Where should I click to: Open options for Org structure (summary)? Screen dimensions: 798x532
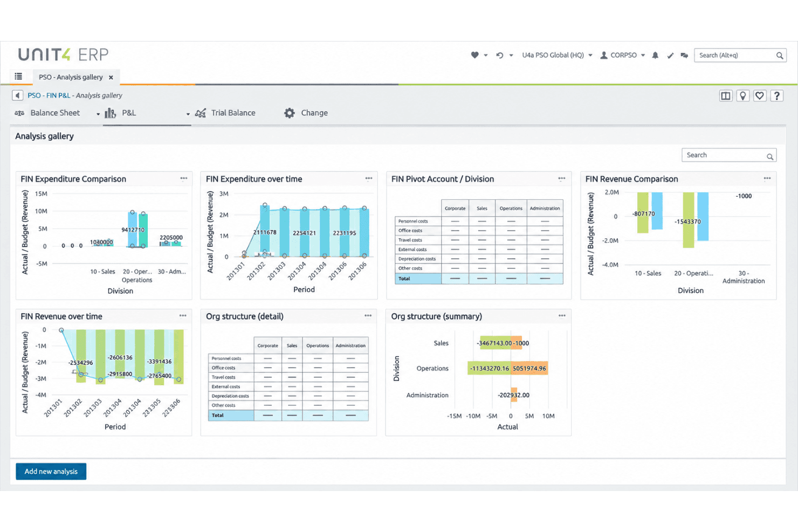tap(562, 316)
